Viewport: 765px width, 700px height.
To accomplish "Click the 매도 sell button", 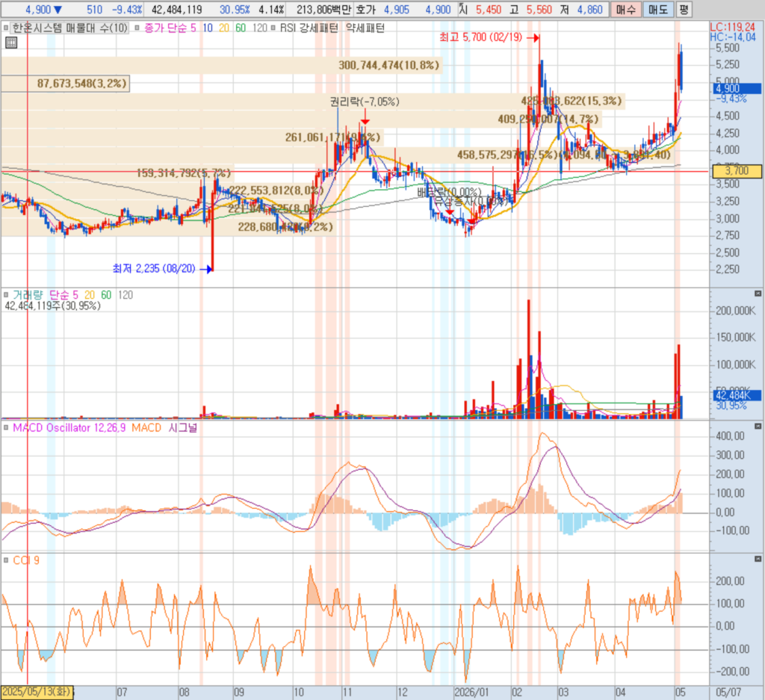I will pos(657,10).
